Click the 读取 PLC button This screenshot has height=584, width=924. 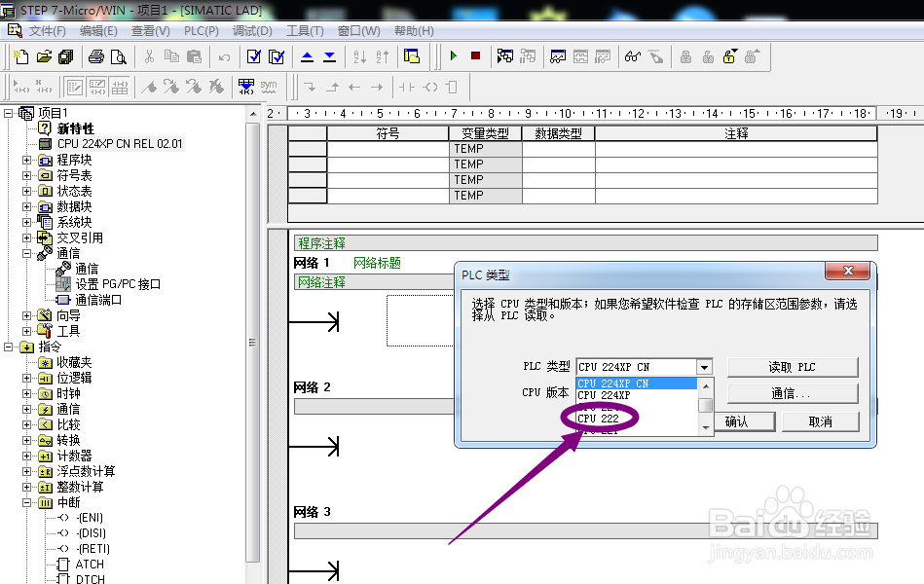pyautogui.click(x=793, y=367)
